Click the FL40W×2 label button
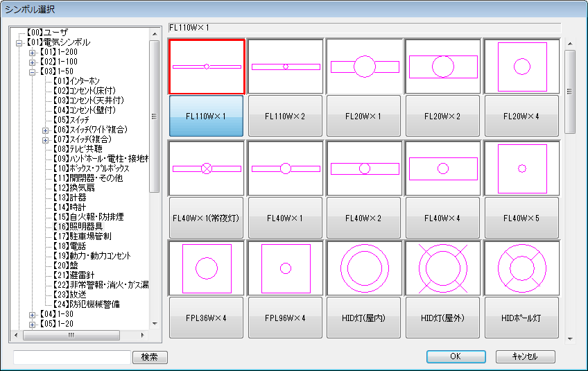This screenshot has height=371, width=588. [x=363, y=218]
